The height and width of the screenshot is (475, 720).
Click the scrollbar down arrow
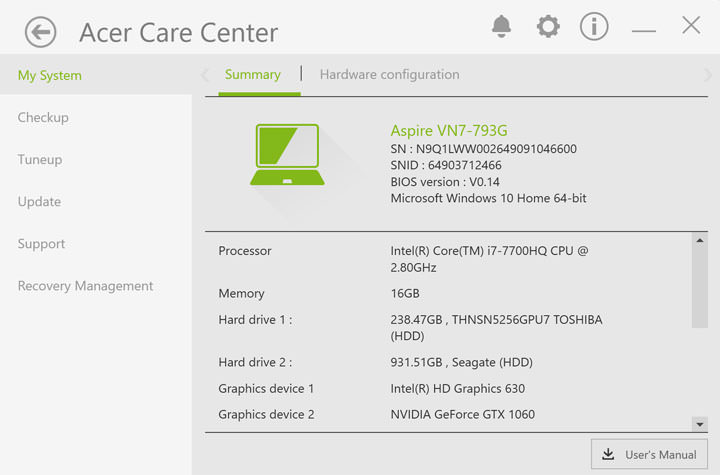pyautogui.click(x=700, y=424)
